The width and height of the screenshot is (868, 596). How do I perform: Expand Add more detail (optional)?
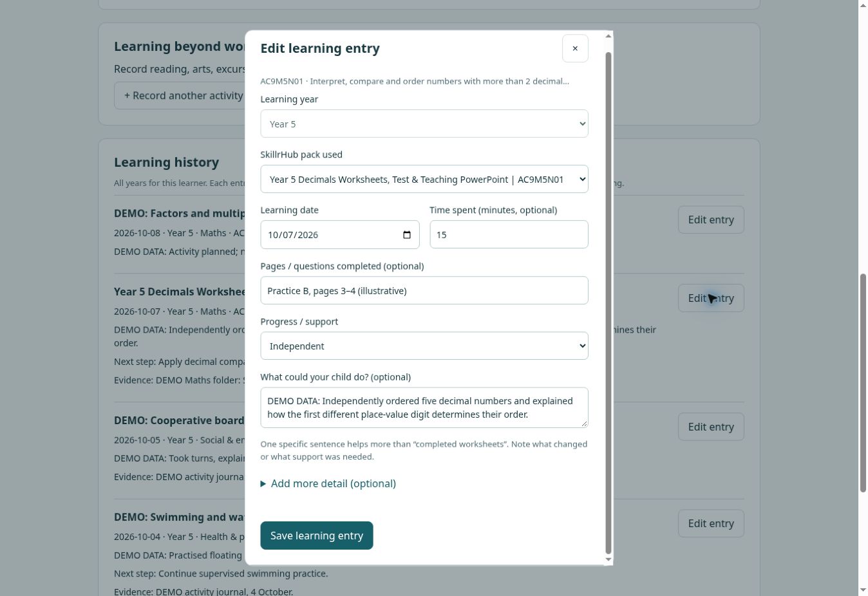click(328, 483)
